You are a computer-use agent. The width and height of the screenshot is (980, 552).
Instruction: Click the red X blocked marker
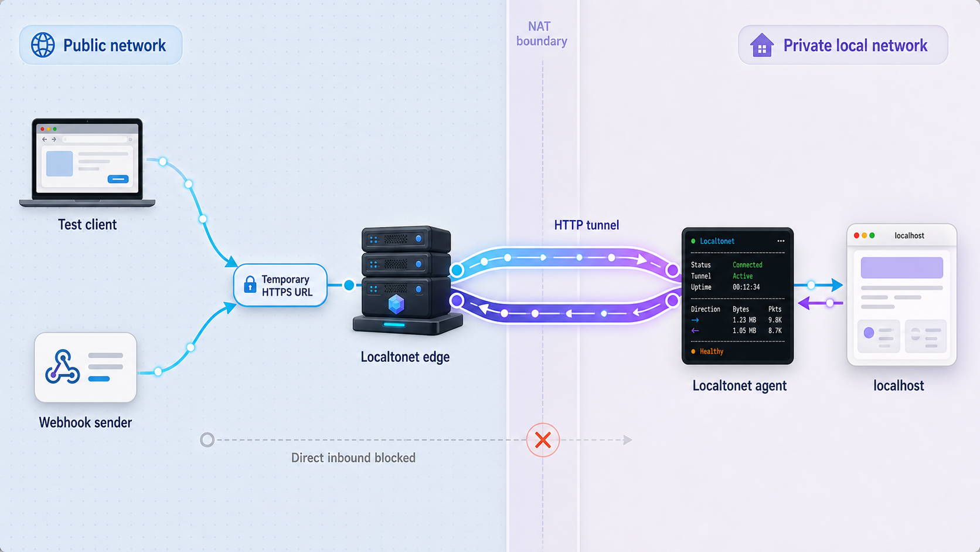tap(543, 440)
